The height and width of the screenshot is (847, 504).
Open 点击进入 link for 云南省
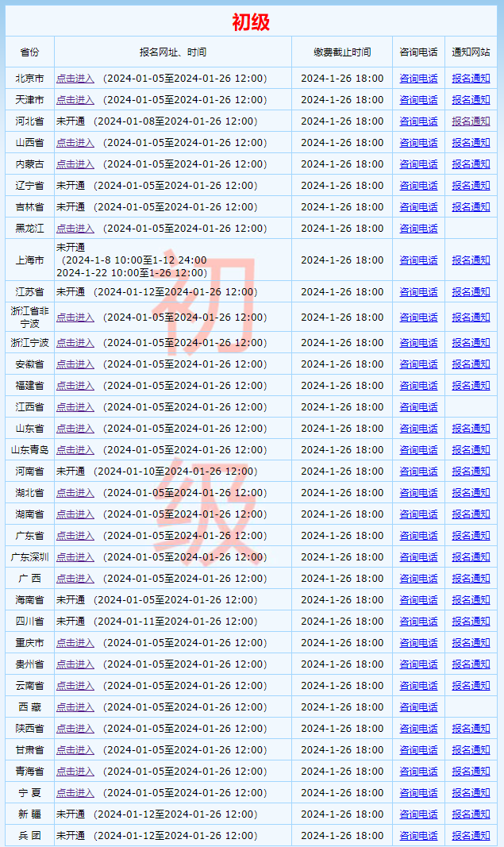tap(75, 686)
